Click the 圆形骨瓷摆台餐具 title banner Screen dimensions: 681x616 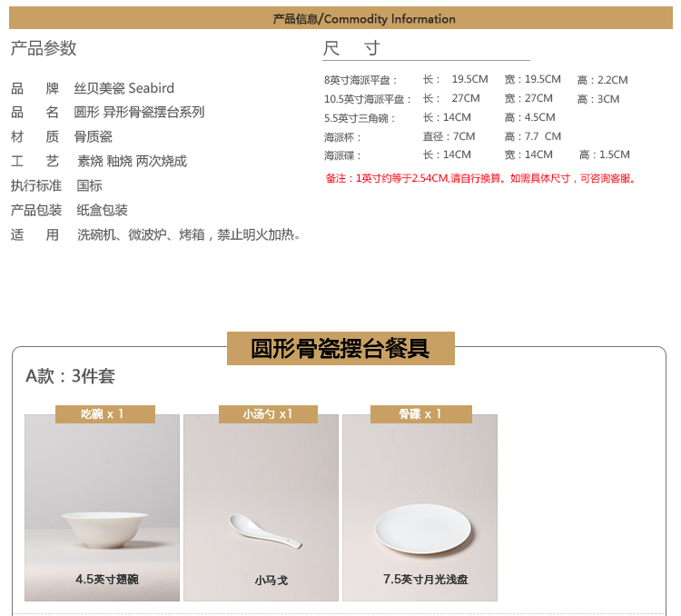coord(340,349)
